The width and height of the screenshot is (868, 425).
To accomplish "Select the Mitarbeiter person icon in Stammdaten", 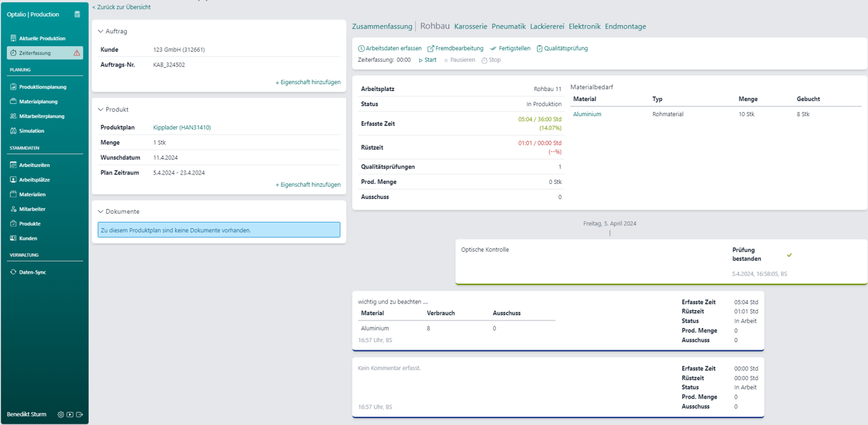I will coord(14,209).
